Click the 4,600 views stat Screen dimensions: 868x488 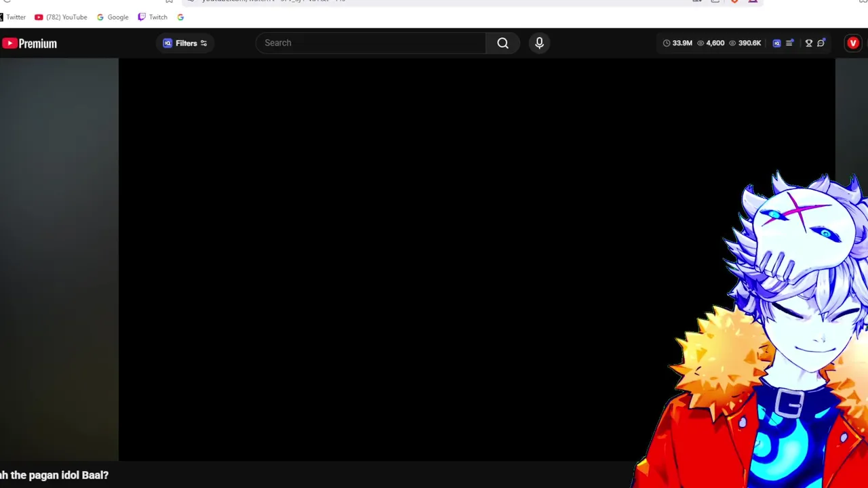click(711, 43)
